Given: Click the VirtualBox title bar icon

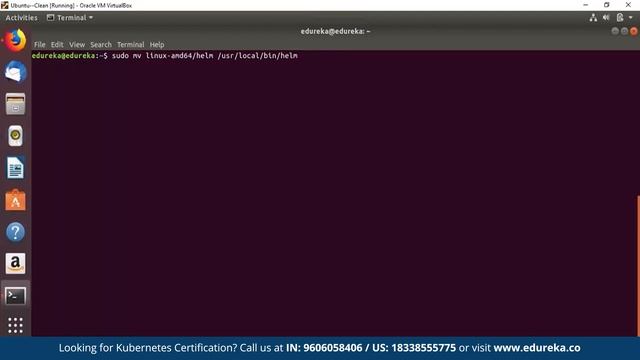Looking at the screenshot, I should 4,5.
